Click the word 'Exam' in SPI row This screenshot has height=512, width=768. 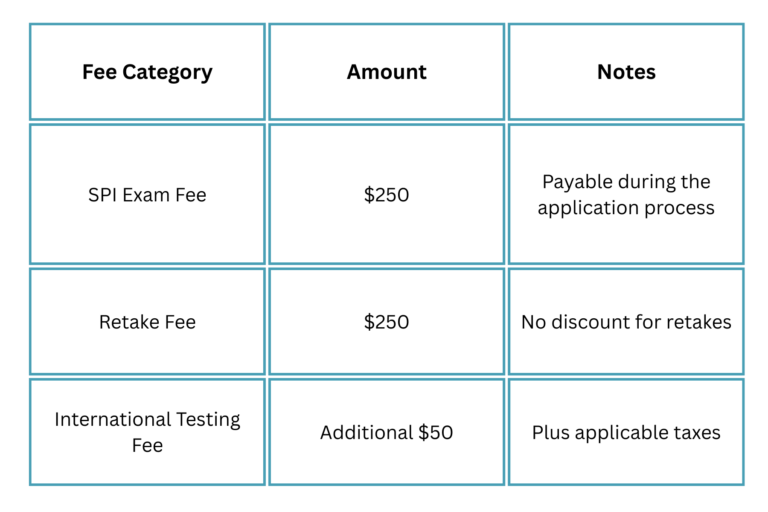146,195
